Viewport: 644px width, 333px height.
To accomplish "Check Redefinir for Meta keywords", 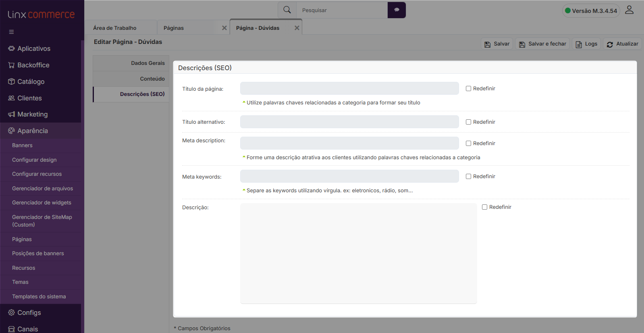I will (468, 177).
